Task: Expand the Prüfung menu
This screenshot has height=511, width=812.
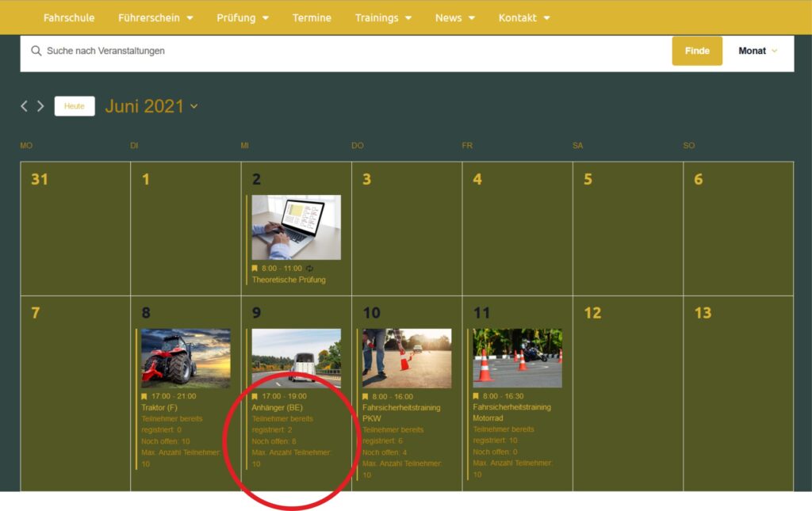Action: pos(243,17)
